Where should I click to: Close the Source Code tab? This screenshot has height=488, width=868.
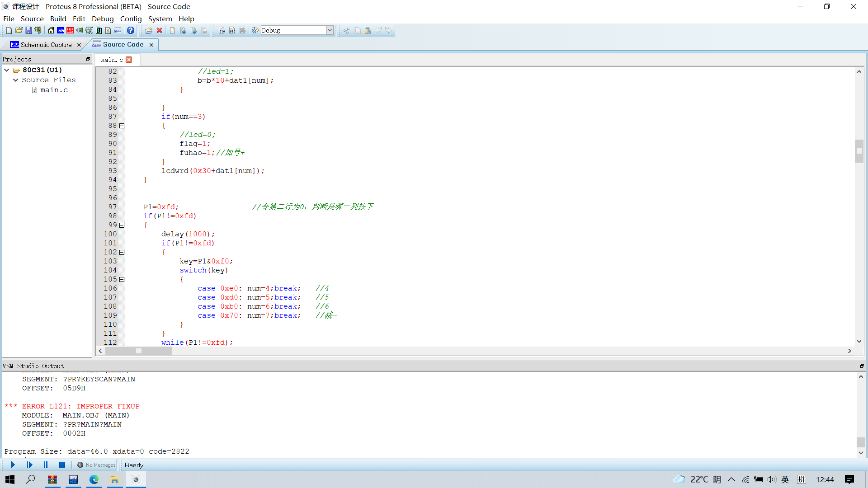(151, 45)
